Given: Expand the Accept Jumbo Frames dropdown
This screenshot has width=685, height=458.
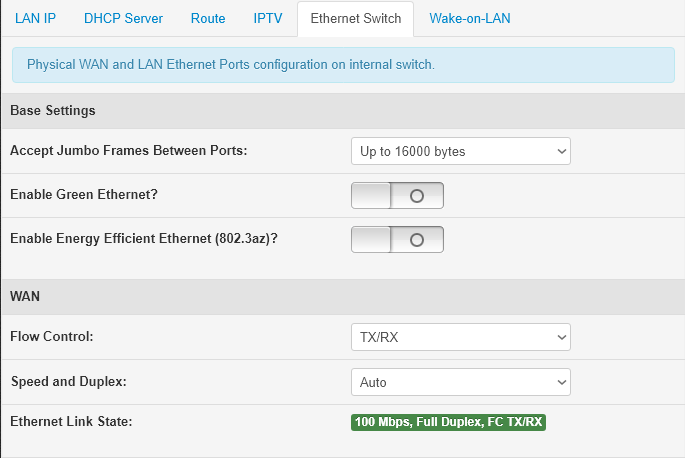Looking at the screenshot, I should [460, 151].
